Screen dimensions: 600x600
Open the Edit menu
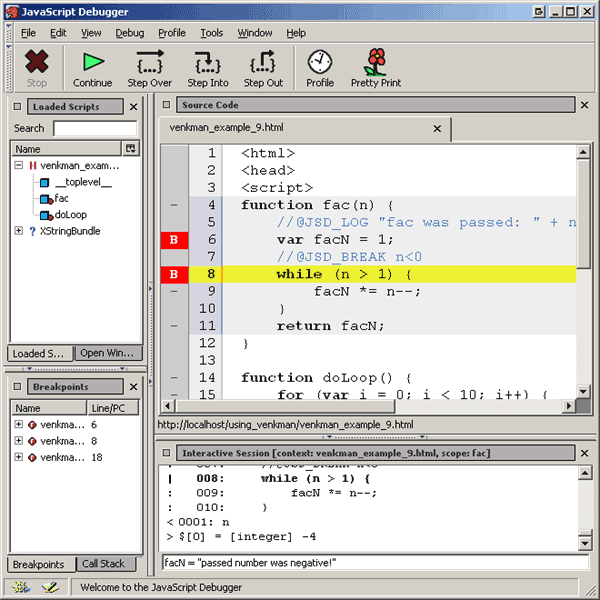(x=58, y=33)
